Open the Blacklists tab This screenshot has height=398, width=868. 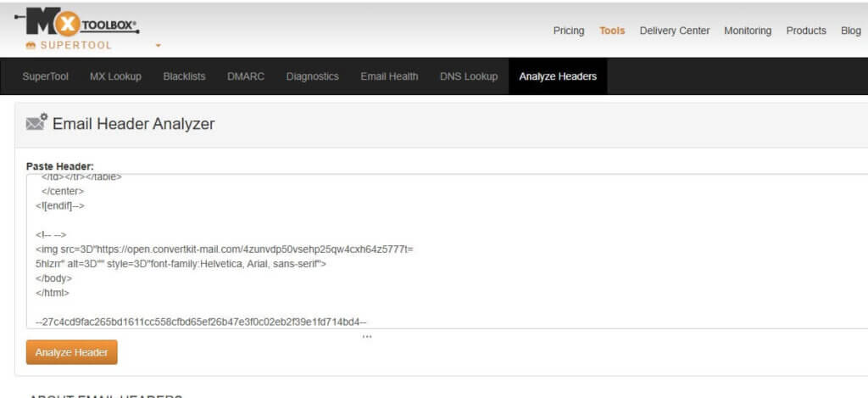click(x=184, y=76)
